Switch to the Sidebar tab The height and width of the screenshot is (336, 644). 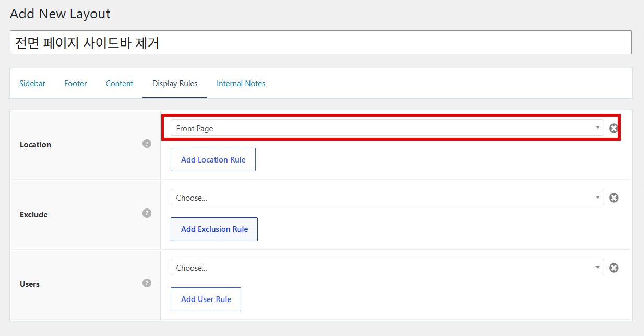click(x=32, y=84)
